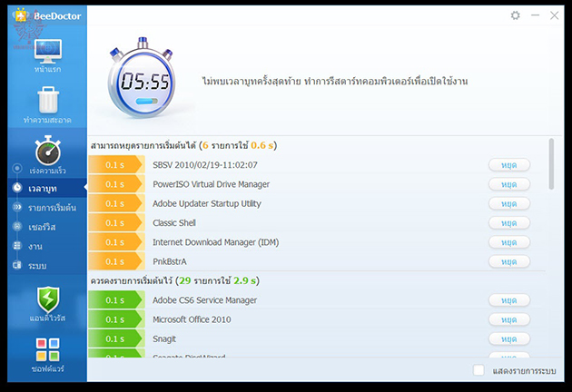Click the large 05:55 stopwatch image
The image size is (572, 392).
tap(142, 78)
